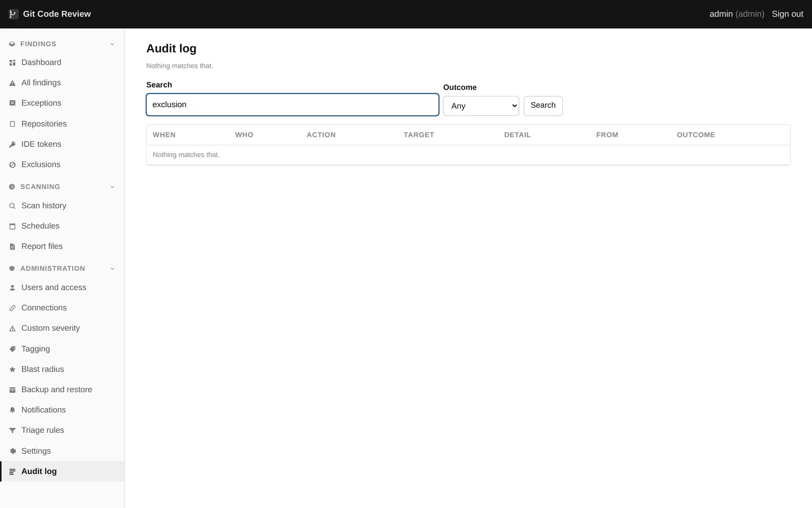Select Audit log in sidebar

tap(62, 471)
